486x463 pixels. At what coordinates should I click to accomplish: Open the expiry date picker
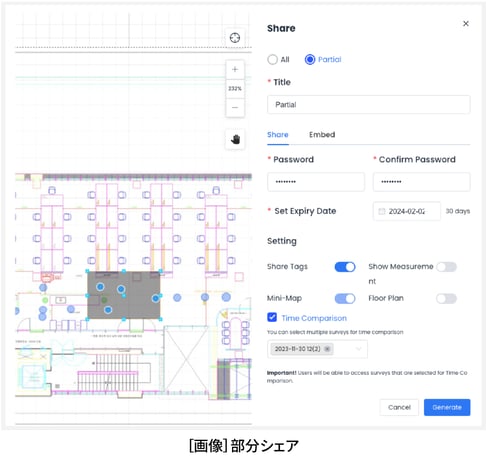407,211
